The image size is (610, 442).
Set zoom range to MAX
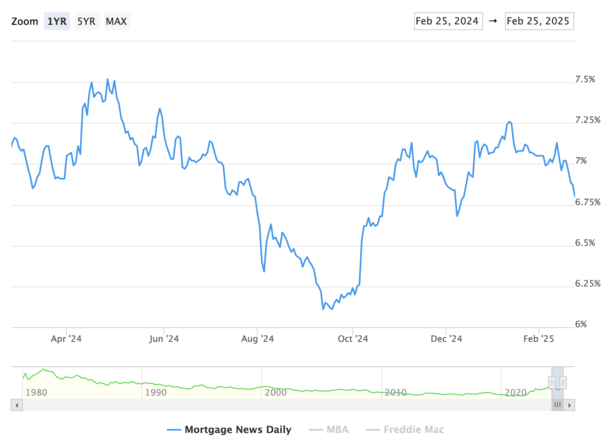(x=116, y=21)
